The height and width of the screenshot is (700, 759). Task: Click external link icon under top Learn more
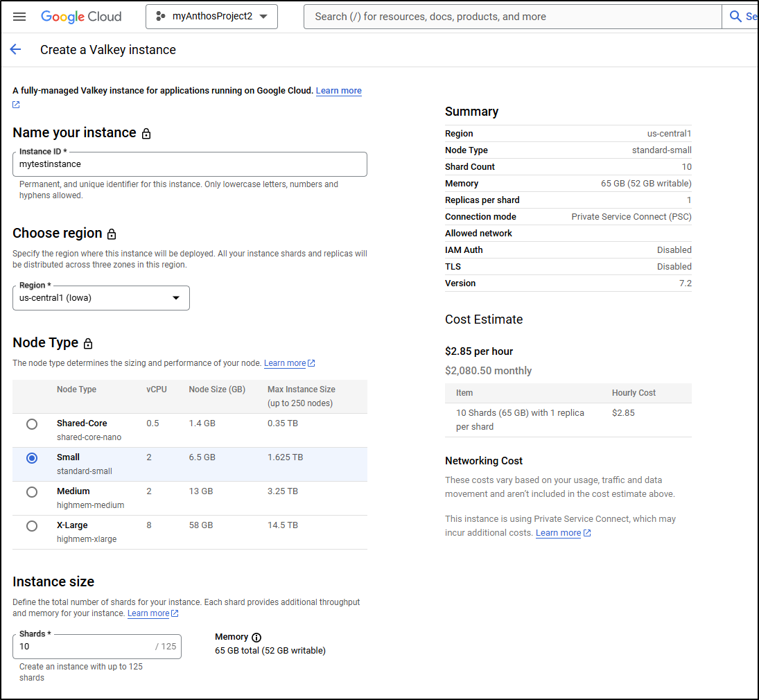[x=16, y=105]
